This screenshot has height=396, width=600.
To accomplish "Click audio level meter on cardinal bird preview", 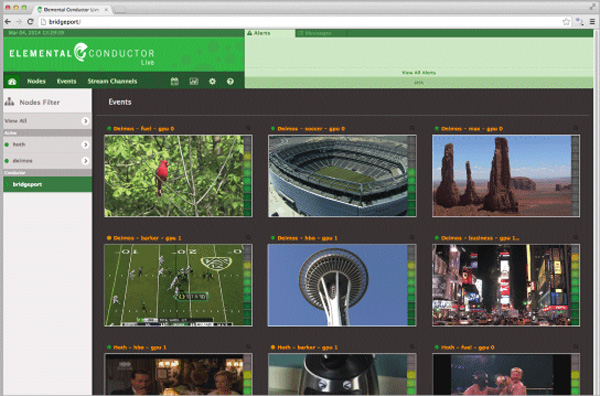I will click(247, 176).
